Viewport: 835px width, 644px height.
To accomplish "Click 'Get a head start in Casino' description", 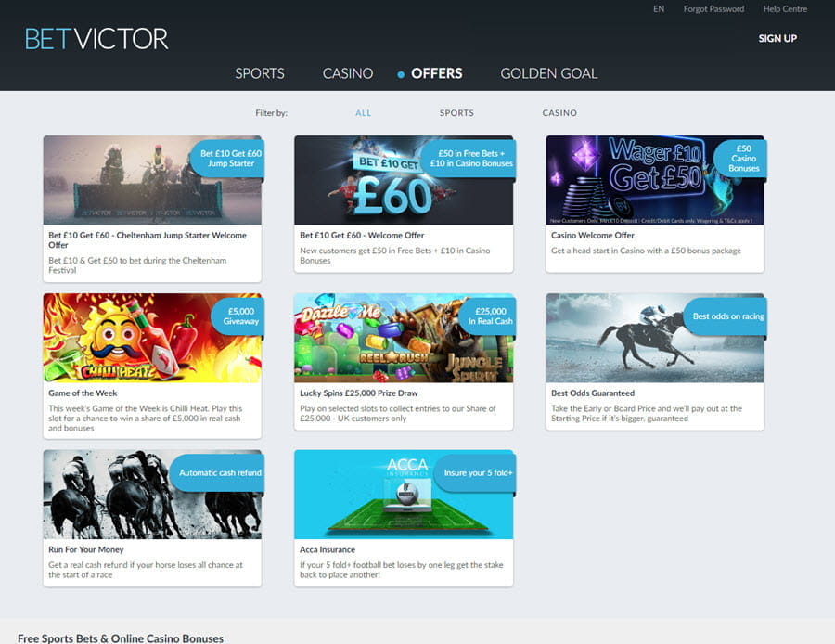I will point(646,251).
